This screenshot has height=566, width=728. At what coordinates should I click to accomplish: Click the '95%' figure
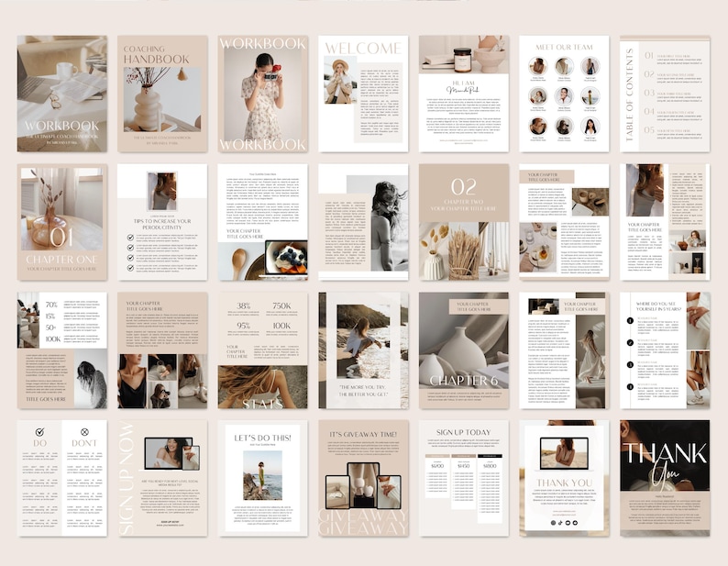coord(243,326)
